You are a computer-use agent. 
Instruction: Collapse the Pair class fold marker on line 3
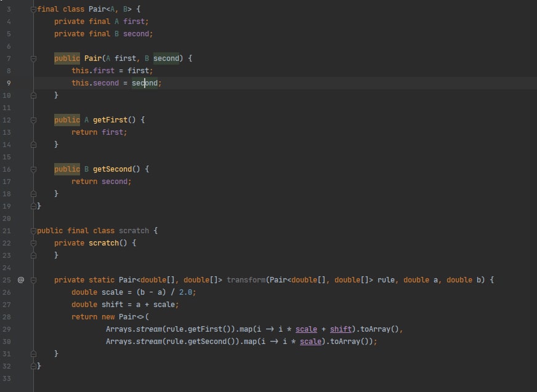coord(33,9)
